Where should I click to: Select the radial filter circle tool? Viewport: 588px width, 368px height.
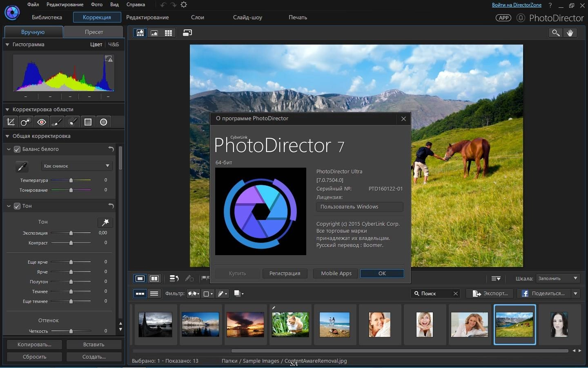pyautogui.click(x=104, y=122)
